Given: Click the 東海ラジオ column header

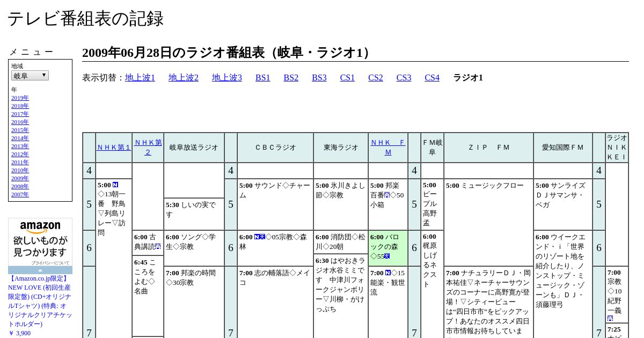Looking at the screenshot, I should [341, 148].
